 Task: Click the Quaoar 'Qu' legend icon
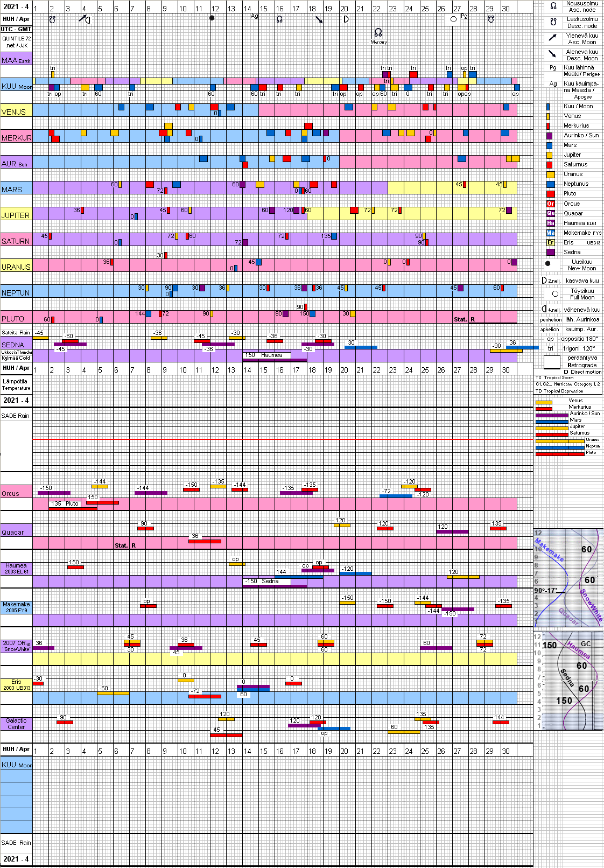coord(550,213)
